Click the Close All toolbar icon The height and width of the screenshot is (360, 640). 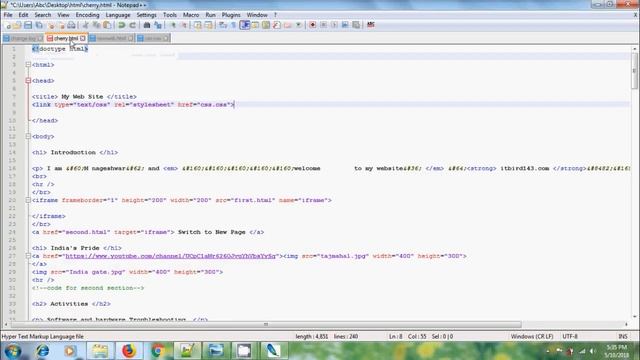tap(61, 25)
